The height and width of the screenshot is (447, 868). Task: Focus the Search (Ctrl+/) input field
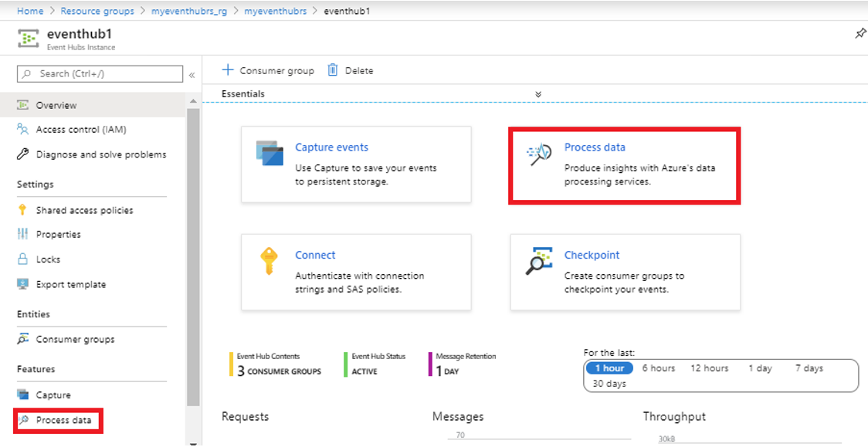coord(100,73)
